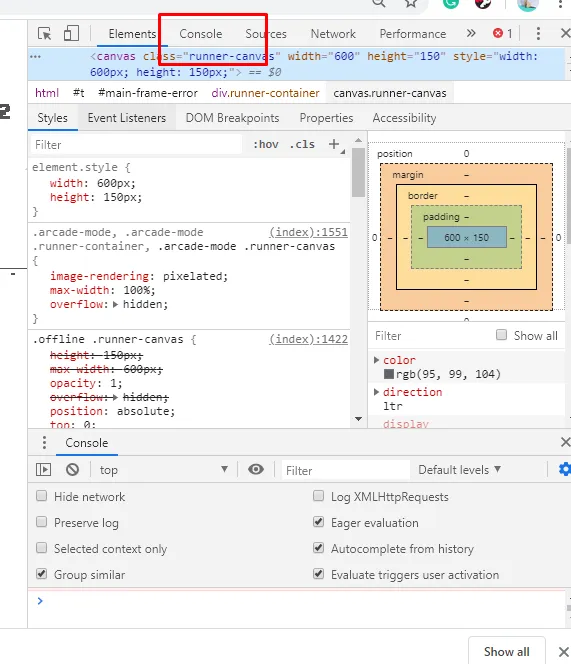Screen dimensions: 571x664
Task: Open the (index):1551 source link
Action: 308,232
